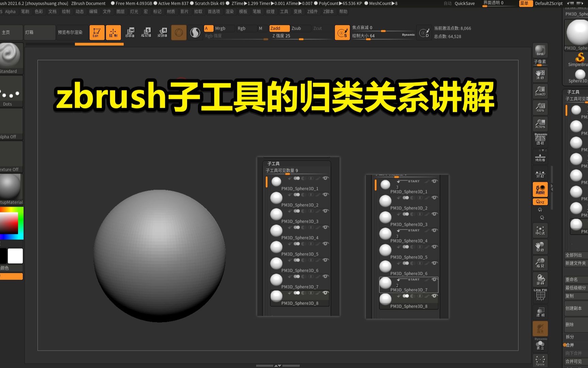Open the Standard brush picker

point(11,59)
